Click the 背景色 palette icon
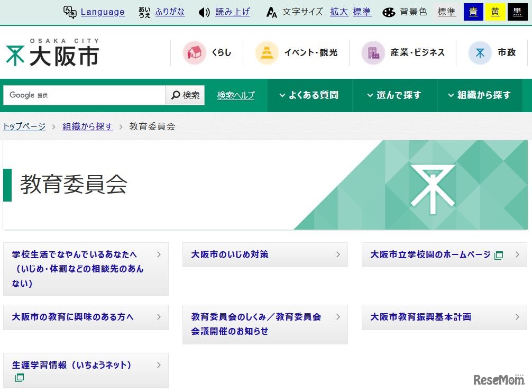 click(x=389, y=12)
